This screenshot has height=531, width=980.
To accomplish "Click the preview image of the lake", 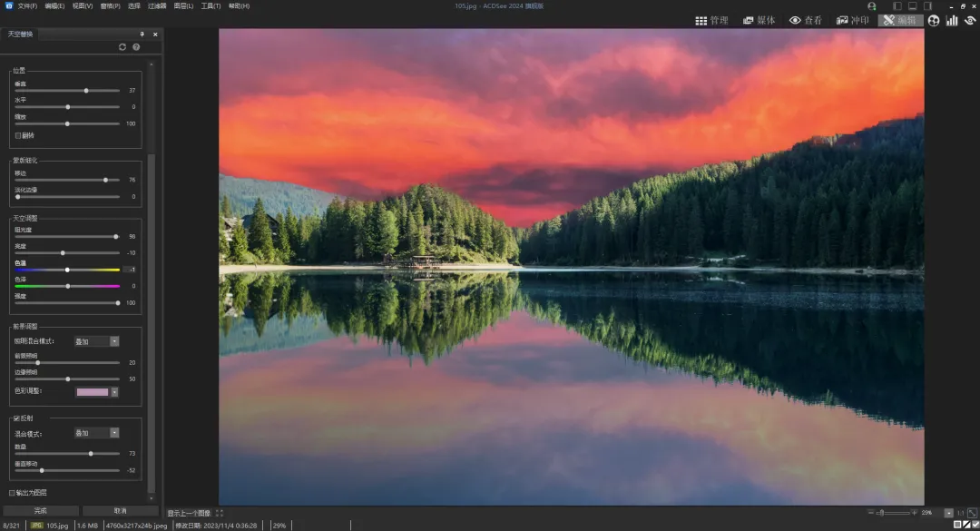I will point(572,267).
